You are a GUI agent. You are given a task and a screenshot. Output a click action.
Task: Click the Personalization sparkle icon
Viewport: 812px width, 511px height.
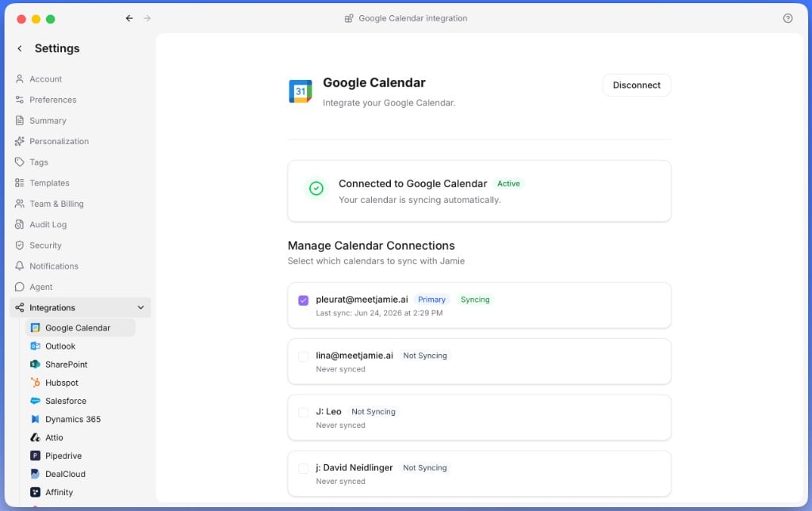tap(20, 141)
